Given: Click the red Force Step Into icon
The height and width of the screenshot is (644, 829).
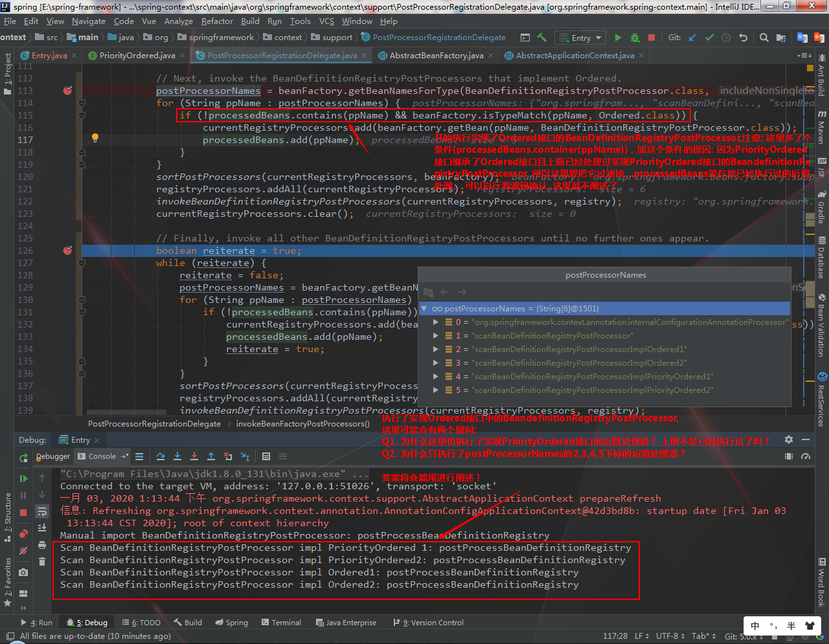Looking at the screenshot, I should [194, 456].
